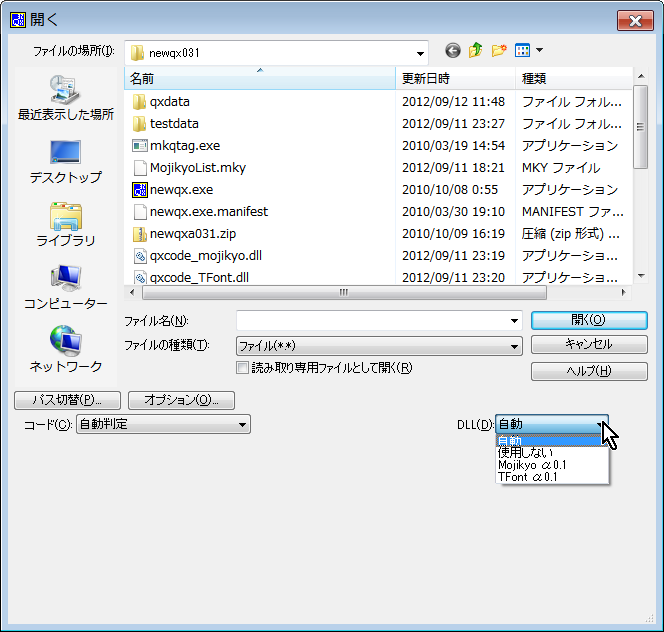Go up one folder level icon
The height and width of the screenshot is (632, 664).
pyautogui.click(x=476, y=50)
